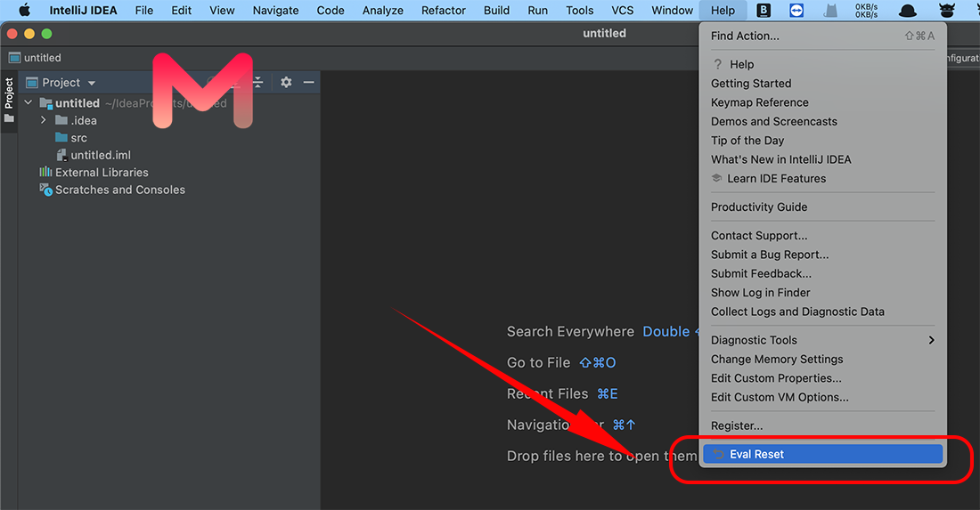Choose Register... from Help menu

pos(822,425)
